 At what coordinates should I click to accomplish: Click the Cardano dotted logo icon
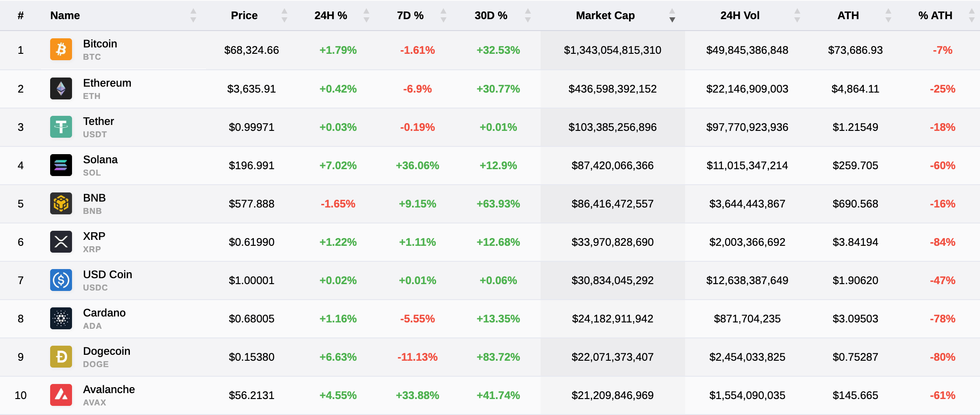tap(61, 318)
